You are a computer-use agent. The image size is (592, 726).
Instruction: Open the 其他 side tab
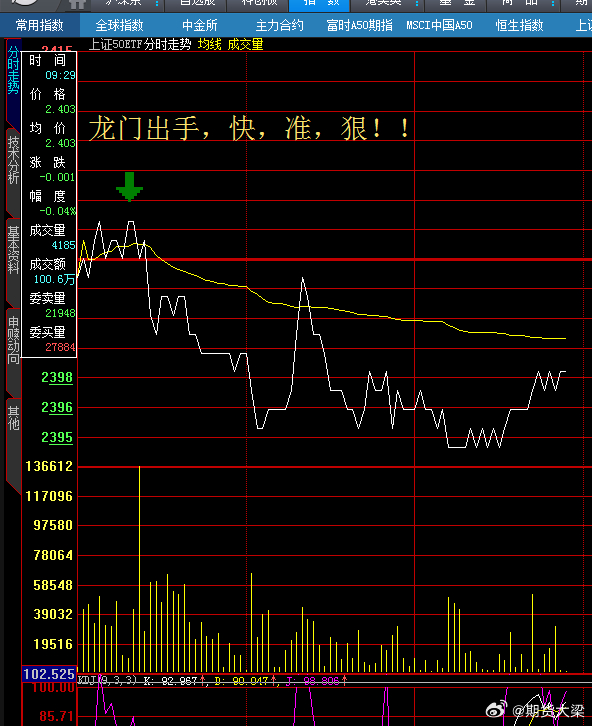tap(13, 419)
